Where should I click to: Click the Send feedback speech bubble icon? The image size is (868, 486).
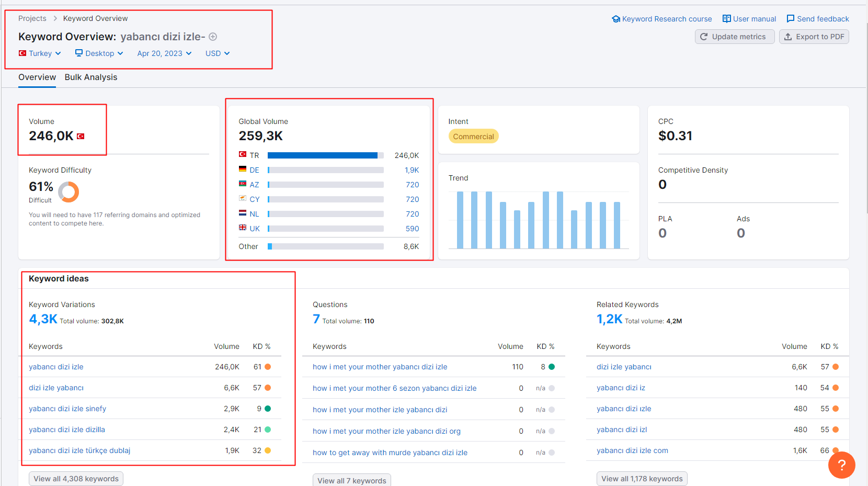(x=791, y=19)
